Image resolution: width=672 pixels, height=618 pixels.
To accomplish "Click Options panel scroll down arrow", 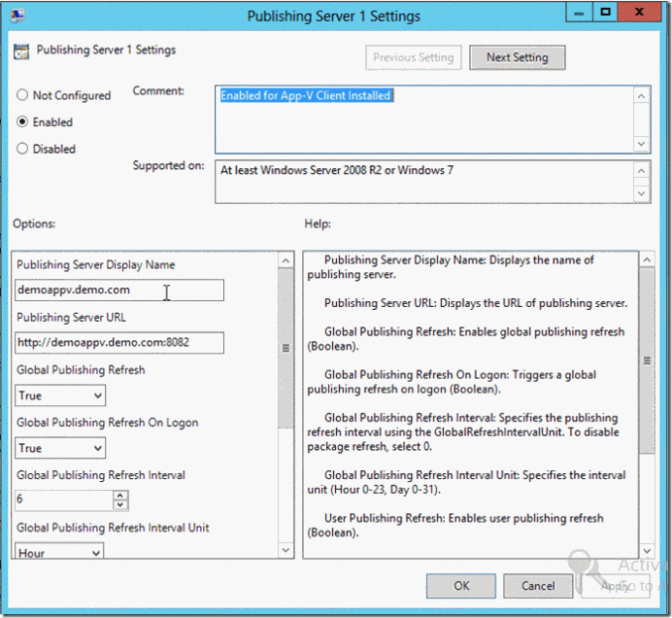I will coord(286,550).
